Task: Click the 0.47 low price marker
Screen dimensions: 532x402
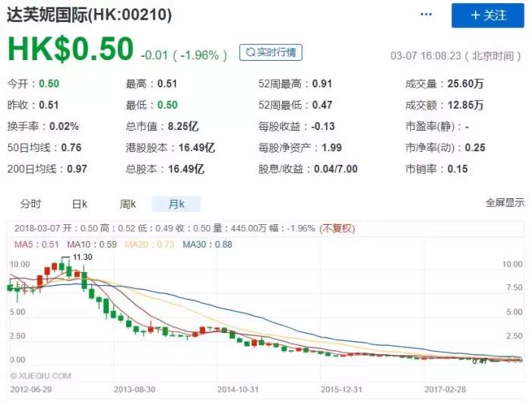Action: pos(480,362)
